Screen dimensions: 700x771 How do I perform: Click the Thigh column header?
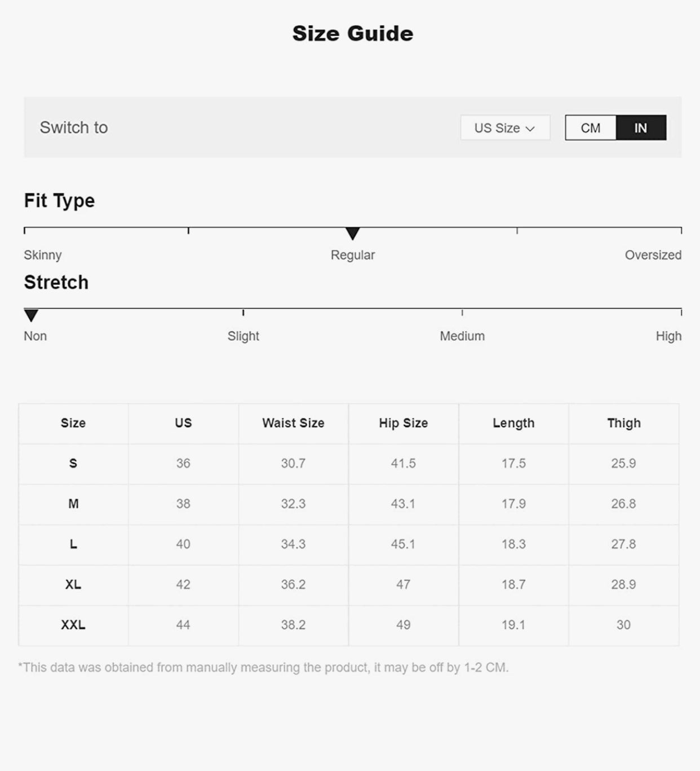[x=623, y=423]
